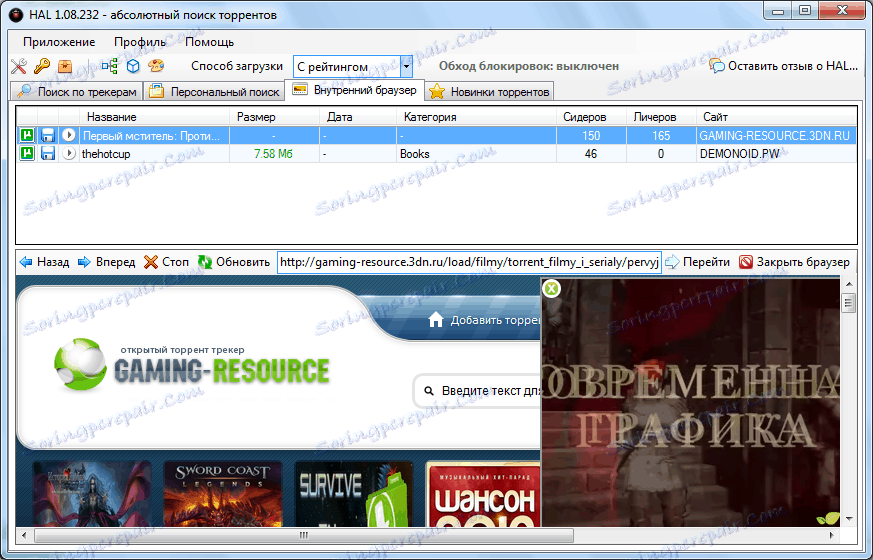
Task: Click the Gaming-Resource green ball logo
Action: click(80, 365)
